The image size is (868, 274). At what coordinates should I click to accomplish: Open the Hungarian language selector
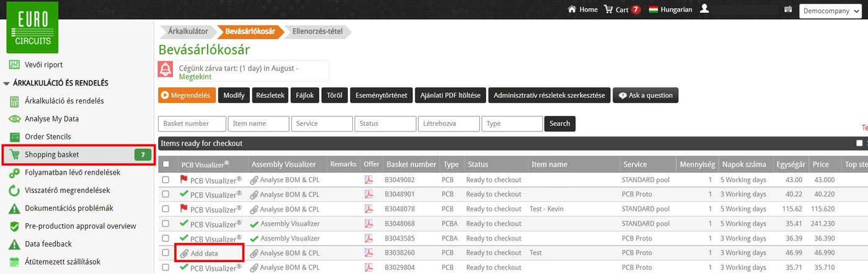point(670,9)
